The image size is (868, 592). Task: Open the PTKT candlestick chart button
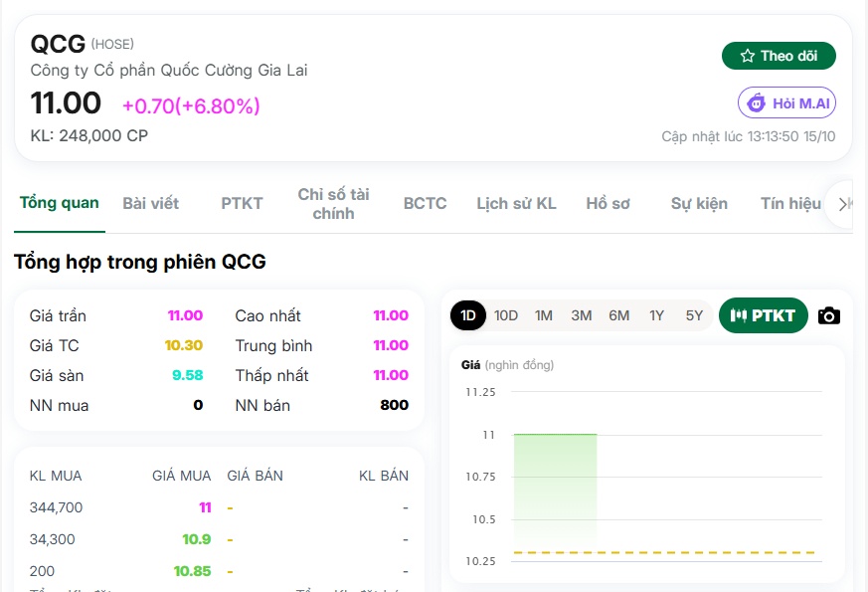(x=763, y=315)
